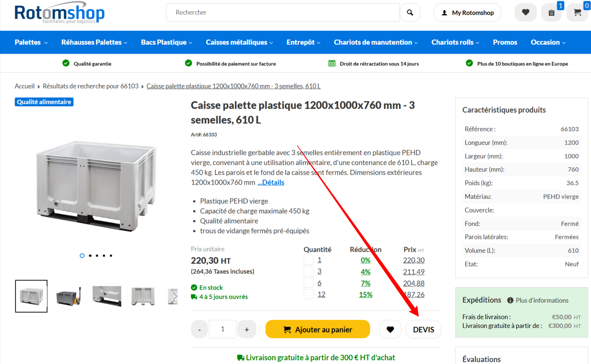Tick the quantity 12 discount checkbox
591x364 pixels.
click(308, 294)
